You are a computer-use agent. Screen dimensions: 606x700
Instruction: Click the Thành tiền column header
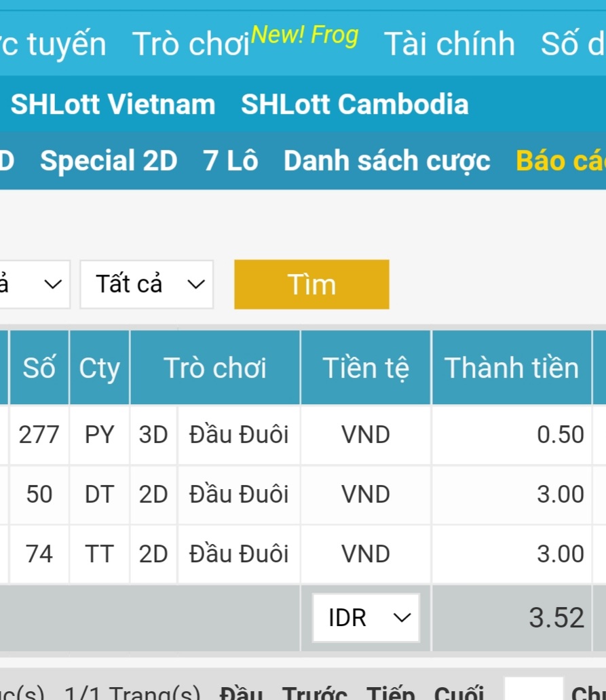(512, 368)
